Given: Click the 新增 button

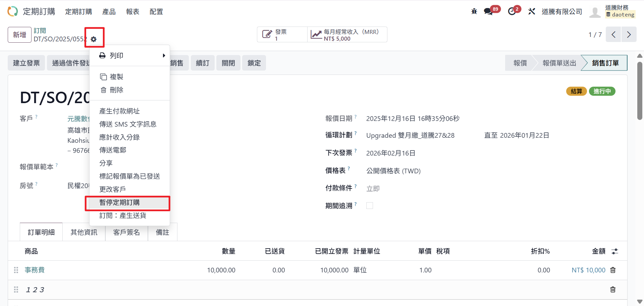Looking at the screenshot, I should (19, 35).
